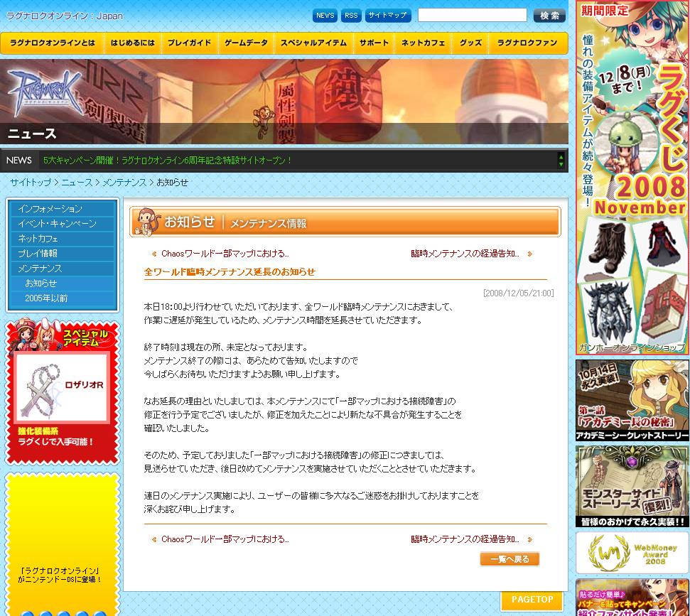Open the ゲームデータ menu item
690x616 pixels.
pyautogui.click(x=246, y=43)
